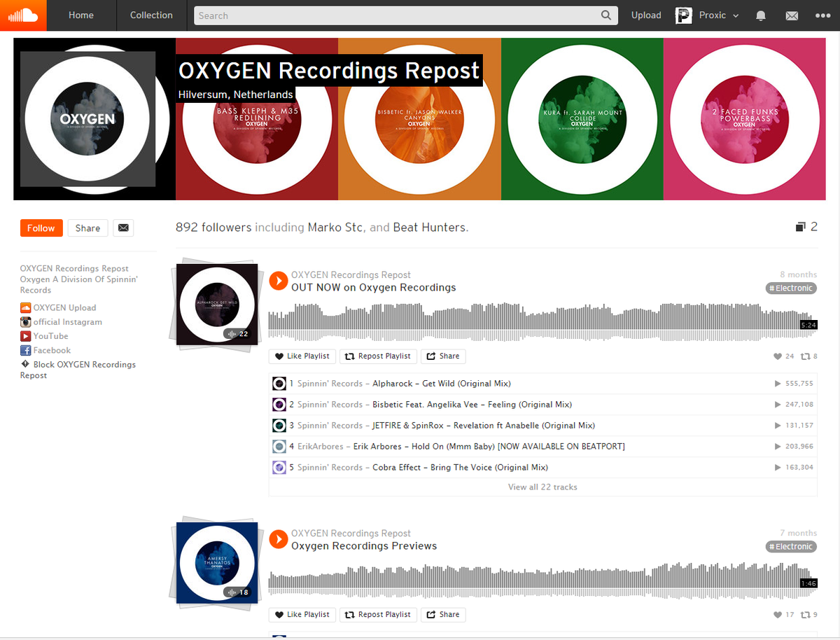View the 892 followers list
The image size is (840, 640).
click(x=213, y=228)
